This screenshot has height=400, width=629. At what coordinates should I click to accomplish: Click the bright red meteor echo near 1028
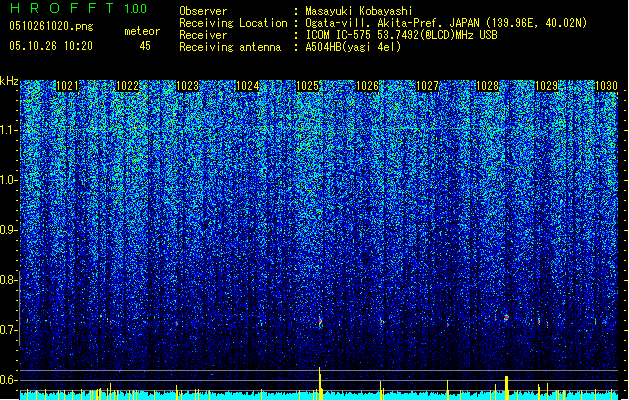click(x=506, y=317)
